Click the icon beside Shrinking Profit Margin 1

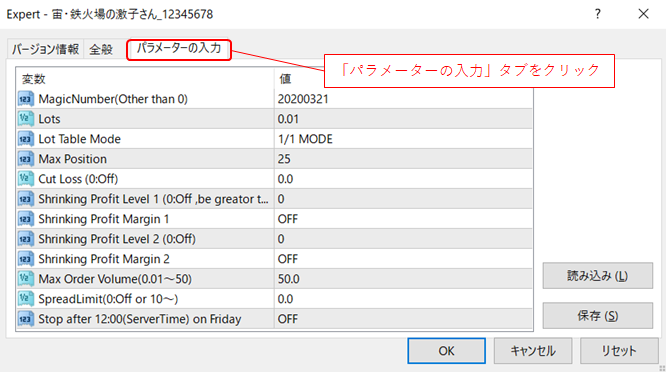[25, 219]
